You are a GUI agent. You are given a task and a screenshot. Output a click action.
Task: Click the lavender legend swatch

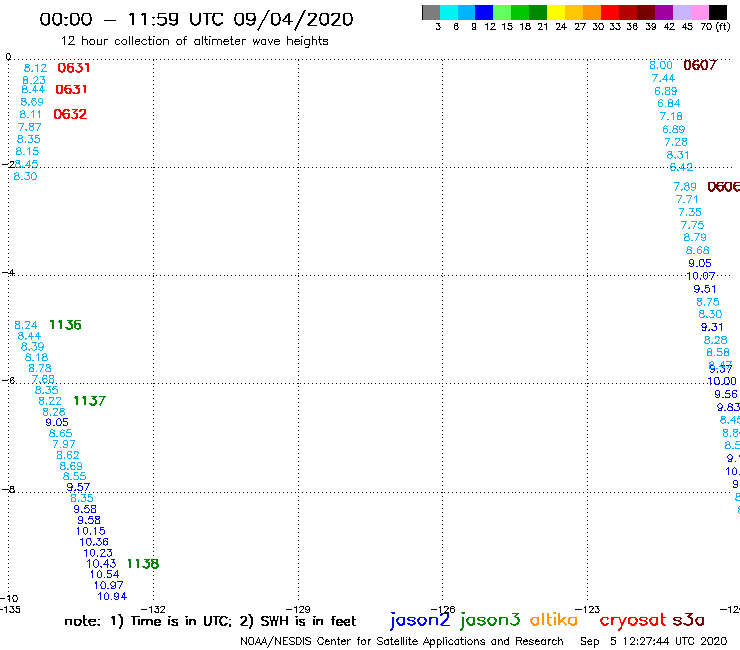(682, 12)
